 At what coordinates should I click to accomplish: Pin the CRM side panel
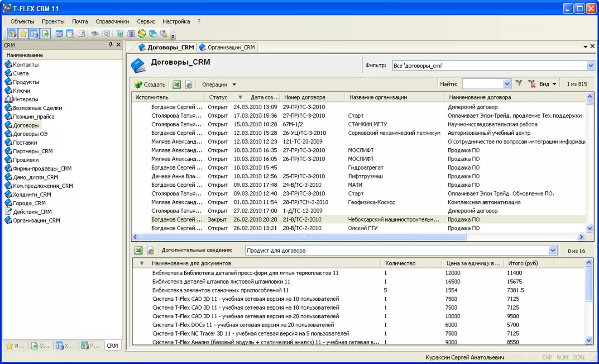[111, 45]
